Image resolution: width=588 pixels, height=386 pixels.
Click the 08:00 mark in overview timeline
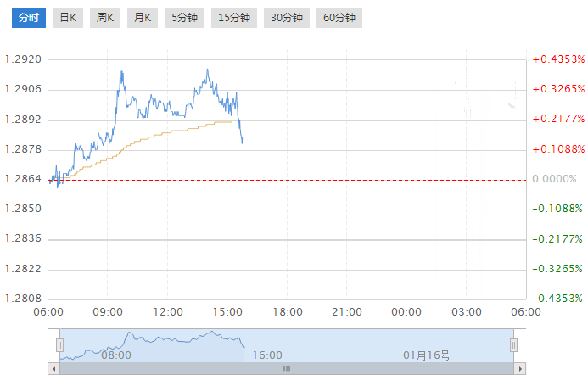pos(118,355)
